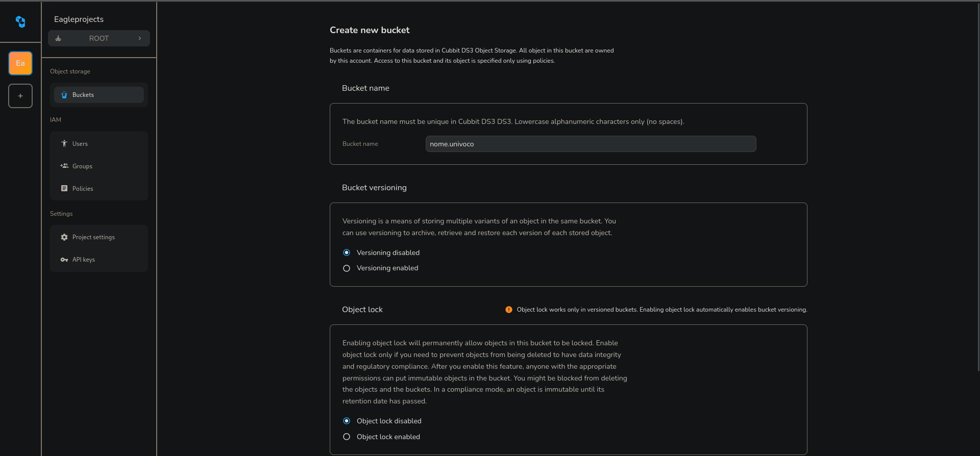Screen dimensions: 980x456
Task: Enable the Object lock enabled option
Action: coord(347,437)
